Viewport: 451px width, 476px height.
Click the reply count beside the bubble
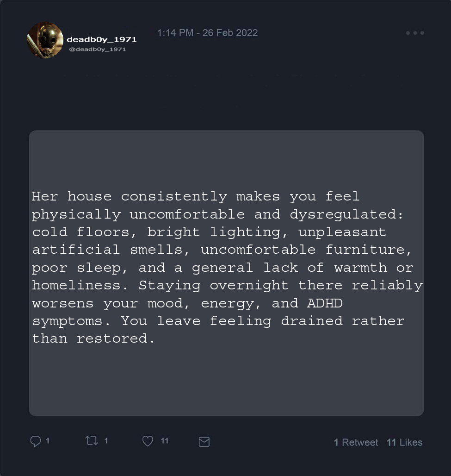coord(48,441)
